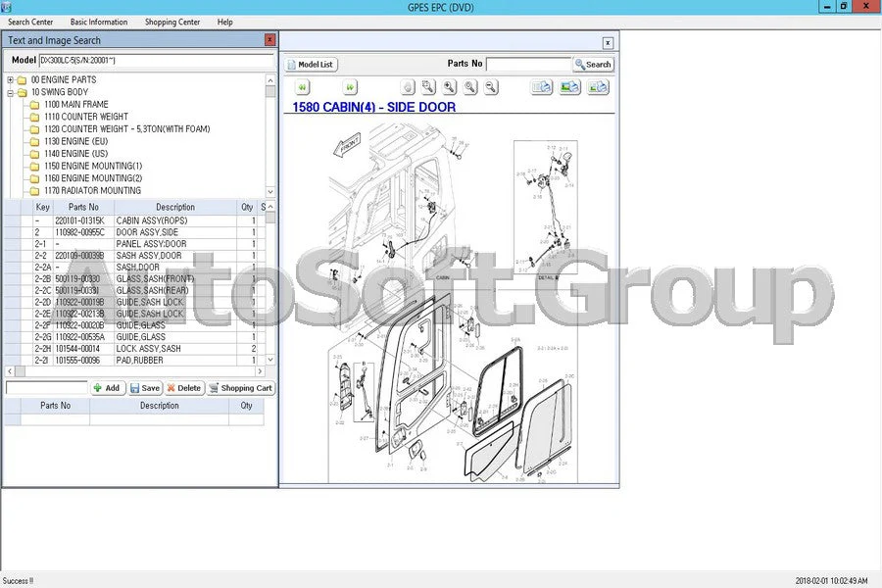Click the Add button with green plus

107,387
